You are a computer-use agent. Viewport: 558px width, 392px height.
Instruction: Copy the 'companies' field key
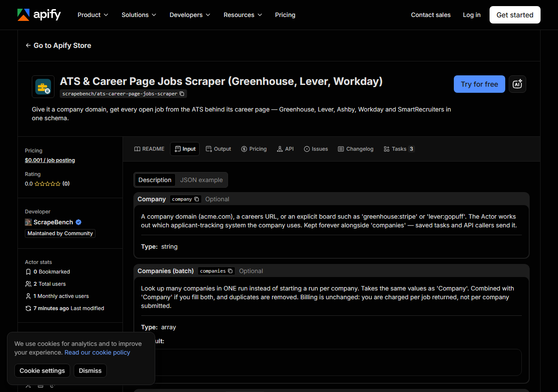tap(230, 271)
